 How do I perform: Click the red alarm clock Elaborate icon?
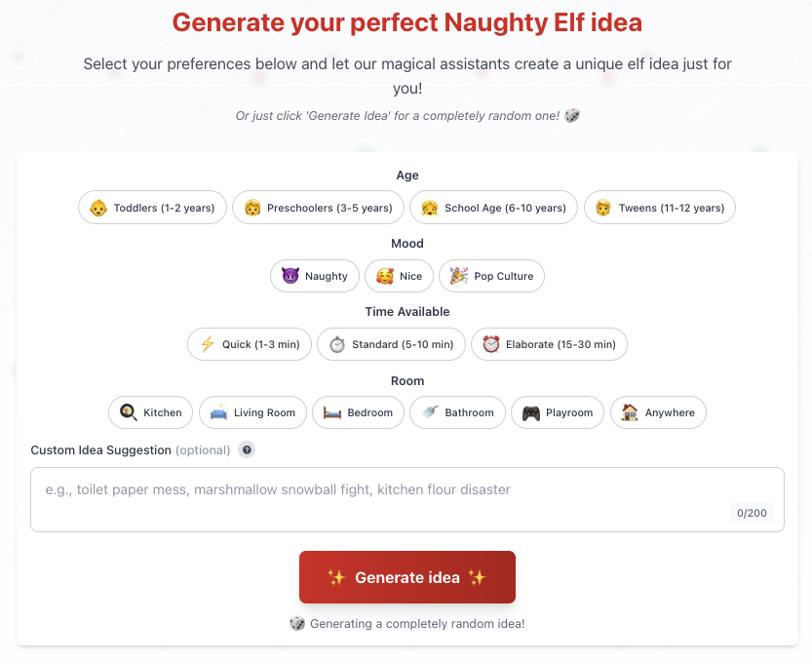tap(490, 344)
